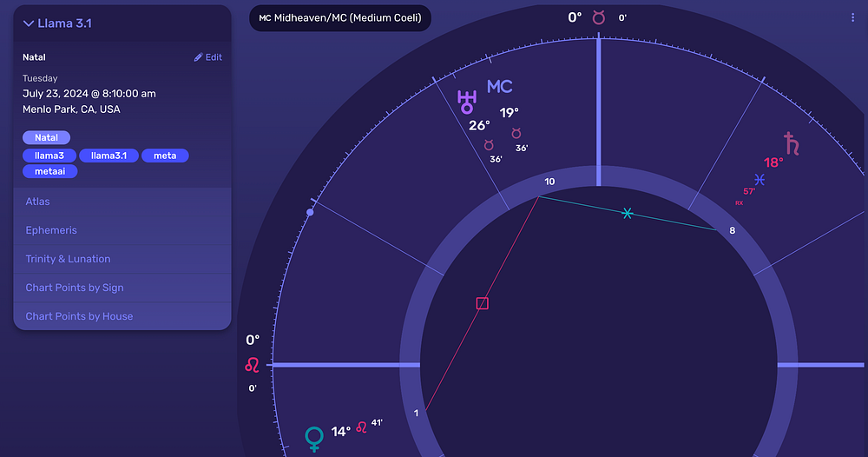Click the Saturn 18° degree text

tap(773, 162)
